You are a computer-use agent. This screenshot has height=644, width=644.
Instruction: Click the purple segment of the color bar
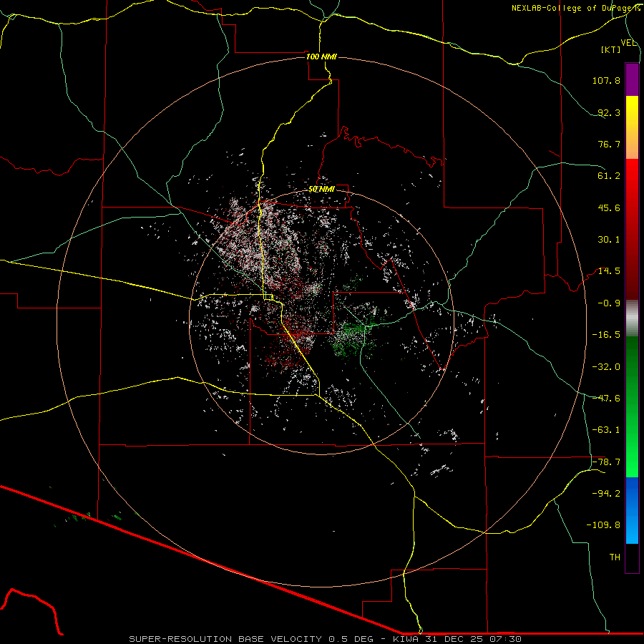[x=632, y=79]
